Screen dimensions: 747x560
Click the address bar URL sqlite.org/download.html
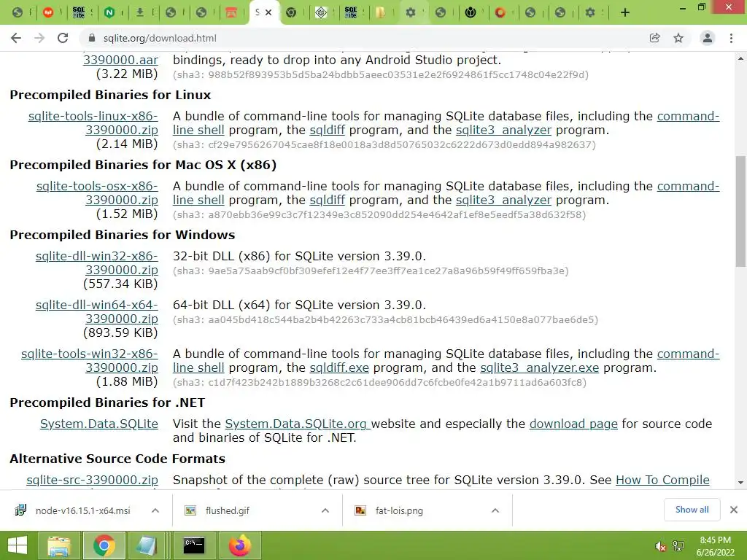pyautogui.click(x=160, y=38)
